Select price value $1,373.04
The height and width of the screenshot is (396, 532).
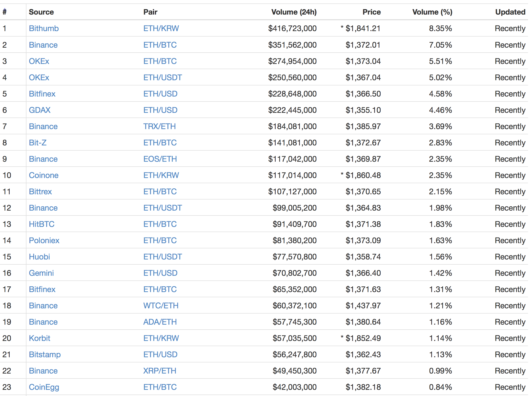pos(363,61)
